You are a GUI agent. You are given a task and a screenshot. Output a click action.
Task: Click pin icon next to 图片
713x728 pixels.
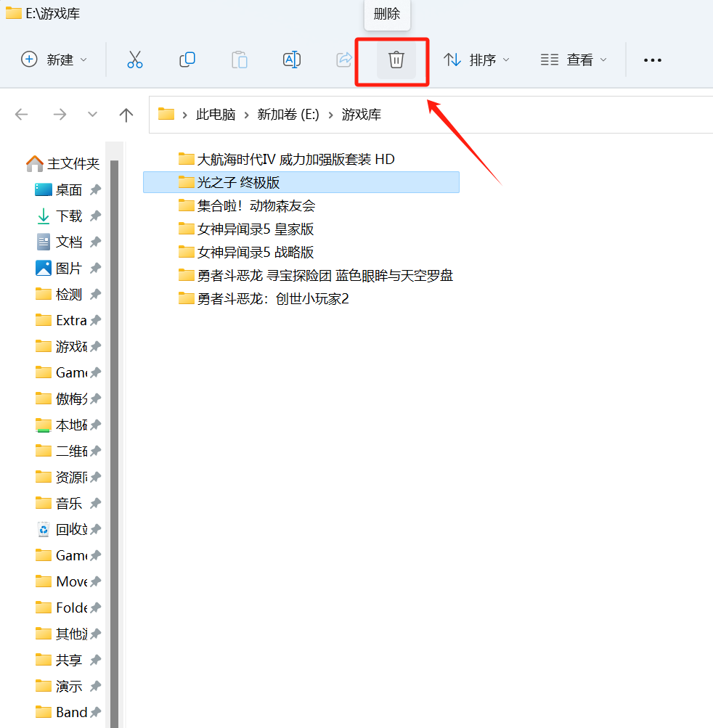point(96,268)
